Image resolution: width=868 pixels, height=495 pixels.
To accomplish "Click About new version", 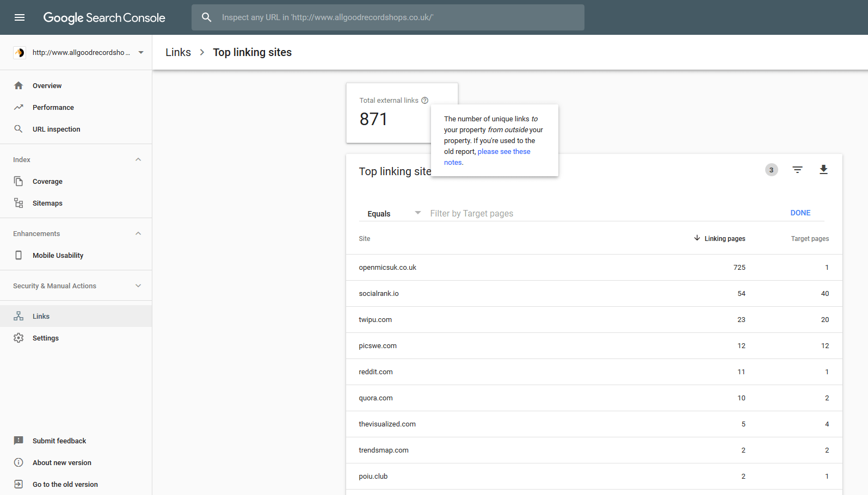I will (x=62, y=462).
